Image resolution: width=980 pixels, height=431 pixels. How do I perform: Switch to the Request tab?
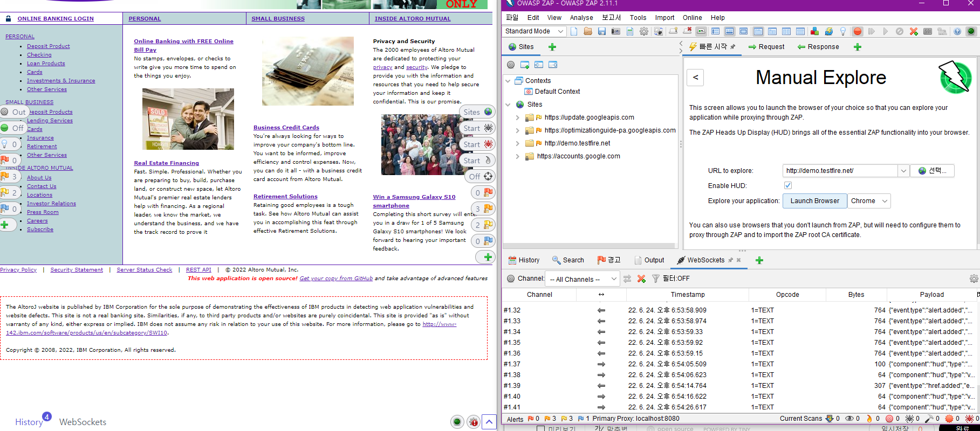(766, 47)
